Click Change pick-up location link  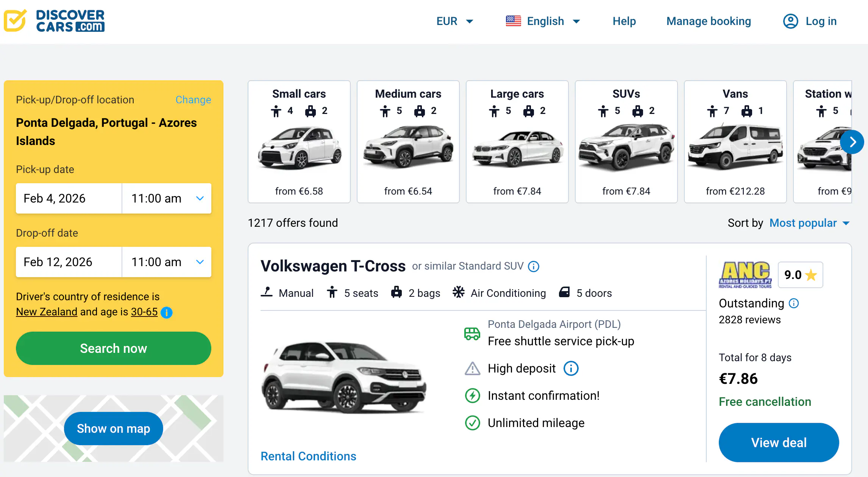pyautogui.click(x=193, y=100)
